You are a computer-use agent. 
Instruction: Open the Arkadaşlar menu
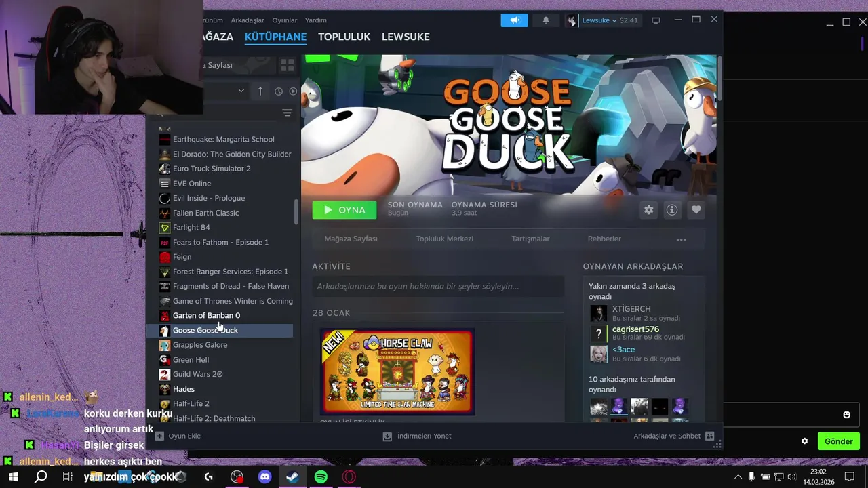point(247,20)
